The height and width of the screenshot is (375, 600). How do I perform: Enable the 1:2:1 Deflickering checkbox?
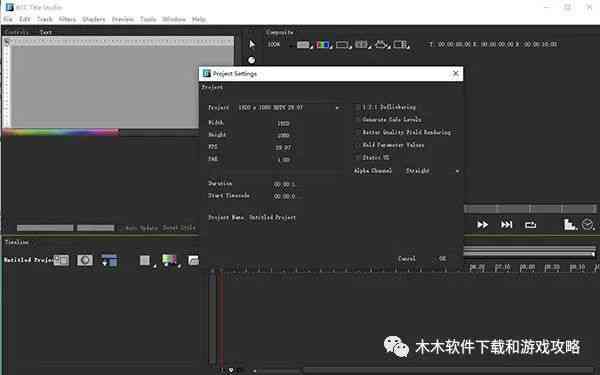358,107
